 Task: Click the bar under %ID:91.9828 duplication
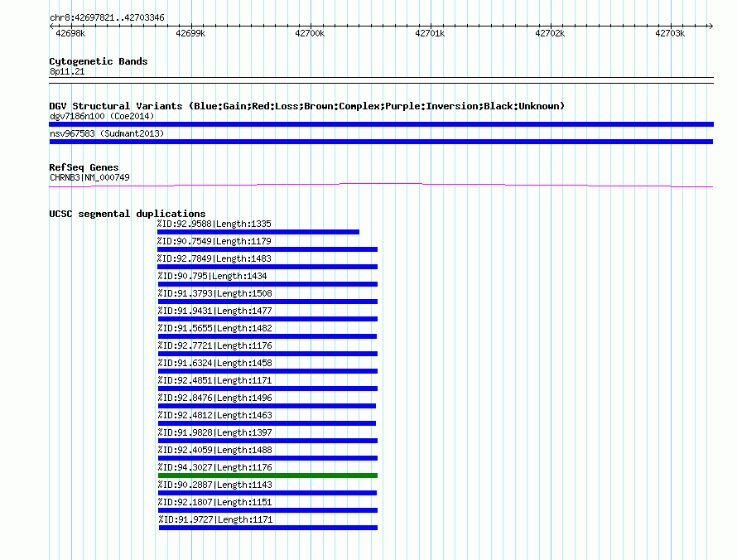(x=268, y=441)
